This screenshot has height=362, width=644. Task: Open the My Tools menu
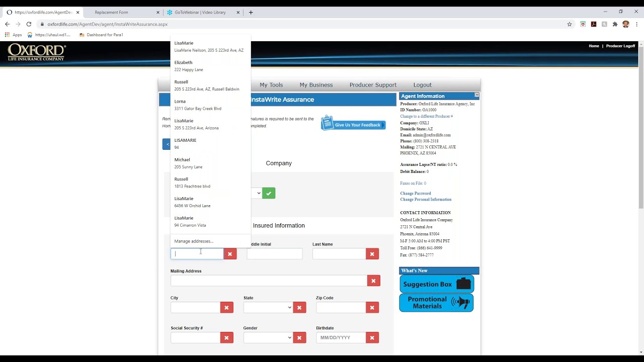click(271, 85)
